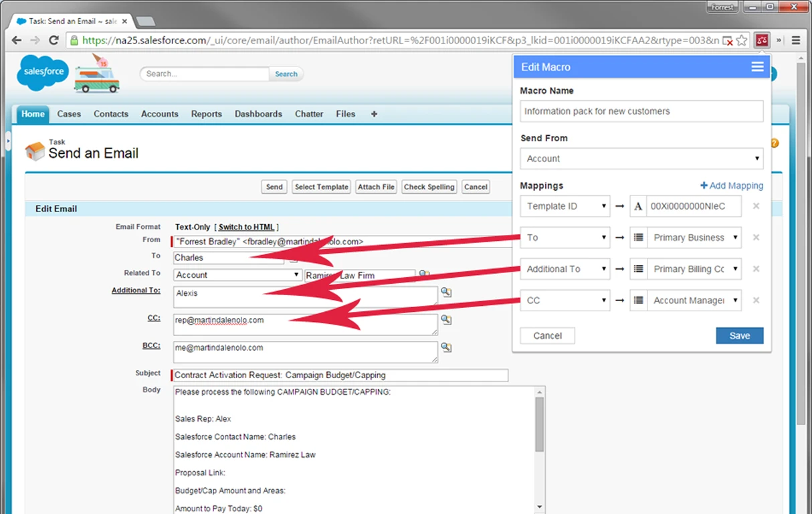Expand the Related To Account dropdown
Viewport: 812px width, 514px height.
pos(237,275)
